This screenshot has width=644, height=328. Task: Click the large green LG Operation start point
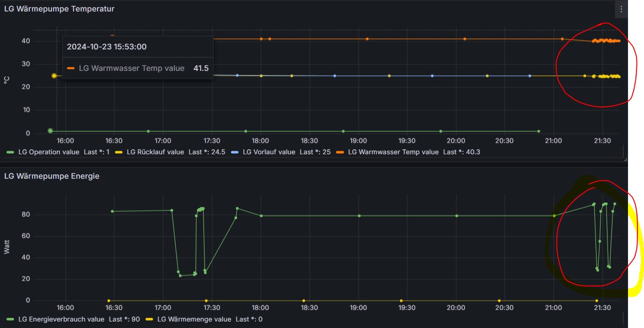click(50, 131)
